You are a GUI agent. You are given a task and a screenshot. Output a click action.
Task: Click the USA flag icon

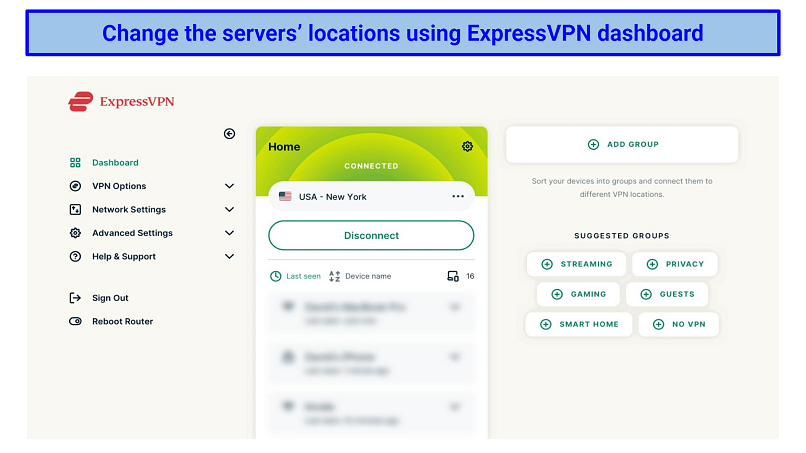point(285,196)
